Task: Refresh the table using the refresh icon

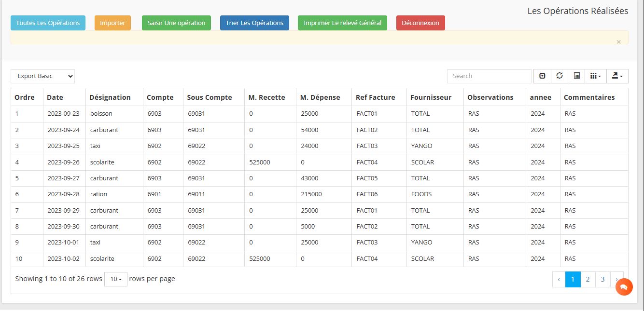Action: [560, 76]
